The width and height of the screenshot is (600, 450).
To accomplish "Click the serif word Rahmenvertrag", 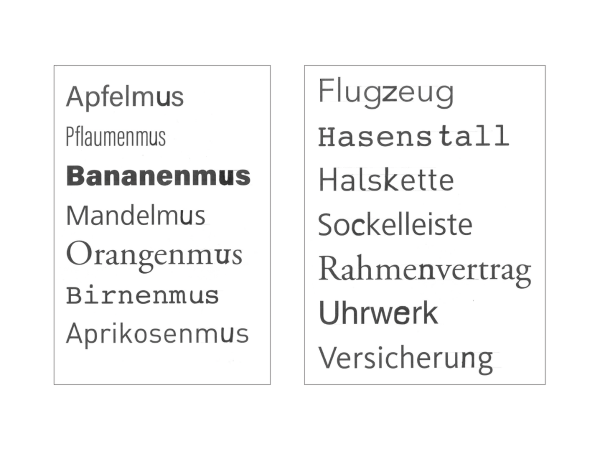I will pos(425,270).
